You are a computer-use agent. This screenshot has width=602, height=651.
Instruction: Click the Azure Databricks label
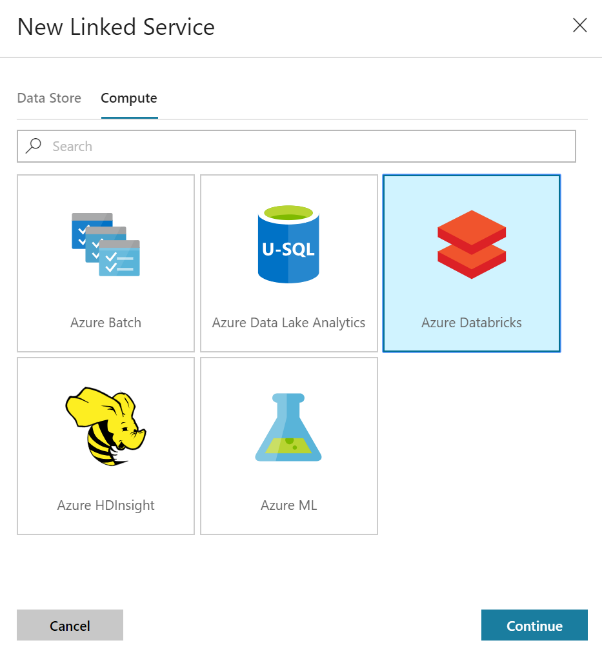coord(472,323)
